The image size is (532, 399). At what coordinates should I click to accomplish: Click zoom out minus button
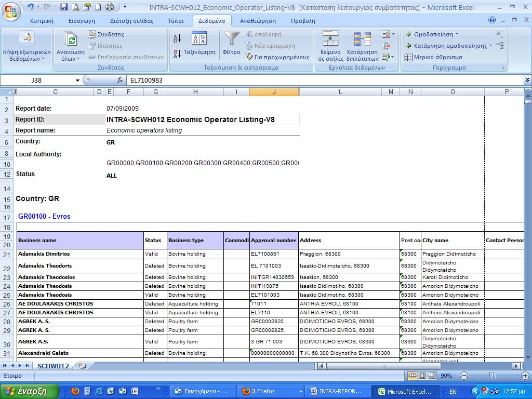click(x=464, y=376)
